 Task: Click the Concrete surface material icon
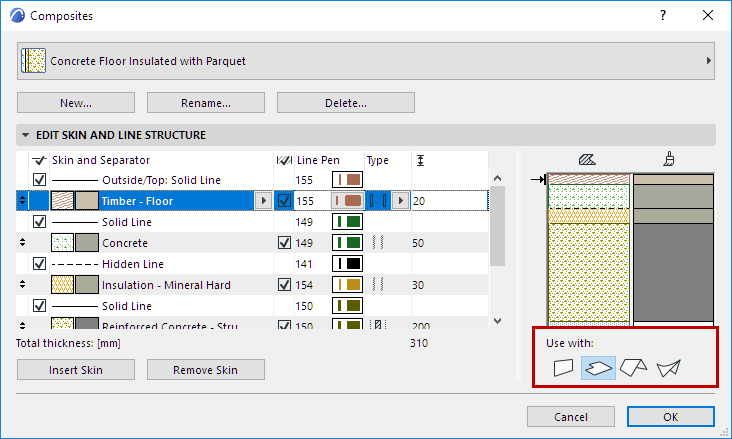(x=87, y=243)
